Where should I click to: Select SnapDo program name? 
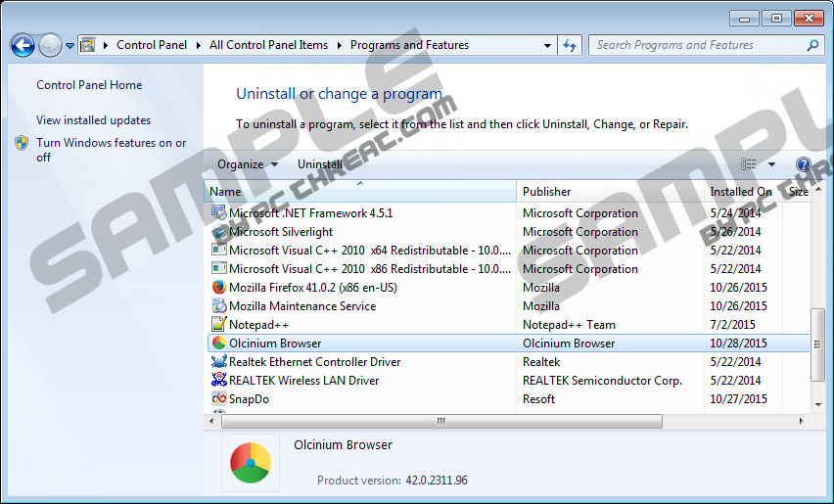point(249,399)
